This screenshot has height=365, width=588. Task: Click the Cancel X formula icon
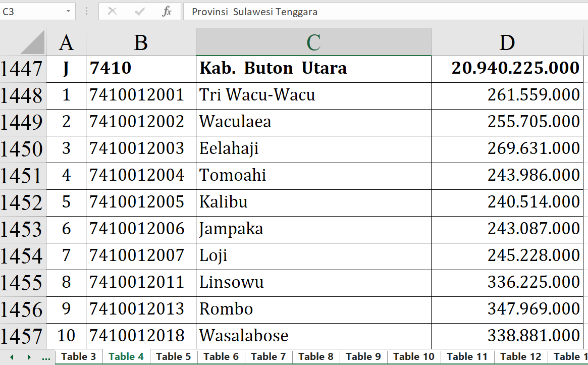[112, 11]
